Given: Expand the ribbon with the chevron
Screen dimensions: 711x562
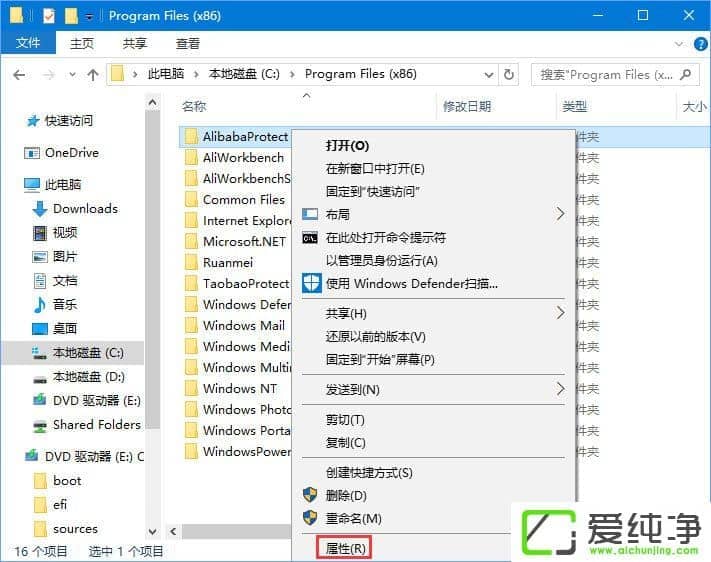Looking at the screenshot, I should [678, 44].
